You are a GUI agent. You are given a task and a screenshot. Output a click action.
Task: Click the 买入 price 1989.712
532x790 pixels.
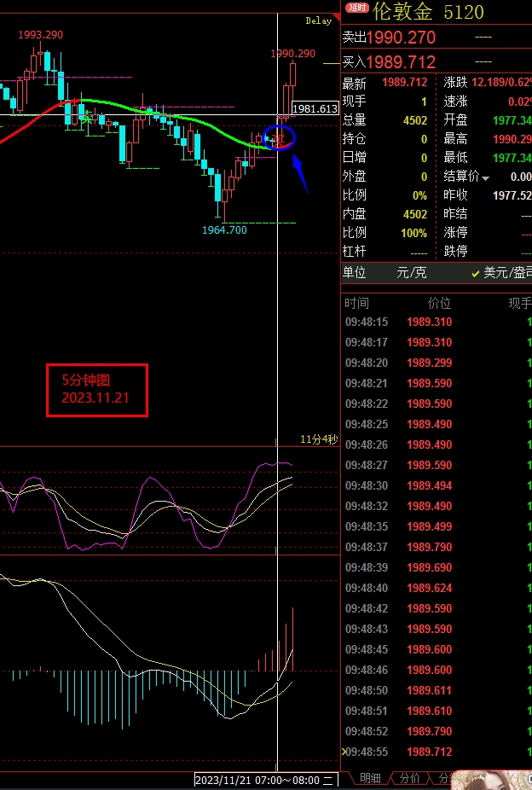(x=402, y=62)
